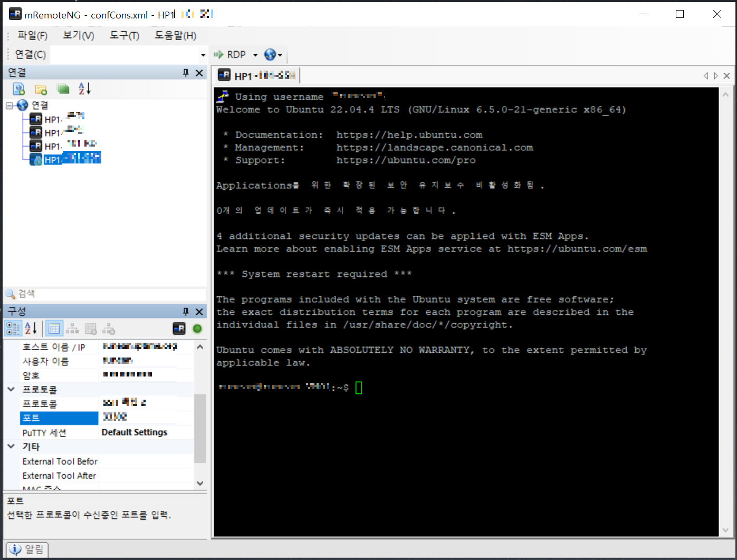Click the new connection icon
The image size is (737, 560).
point(19,89)
